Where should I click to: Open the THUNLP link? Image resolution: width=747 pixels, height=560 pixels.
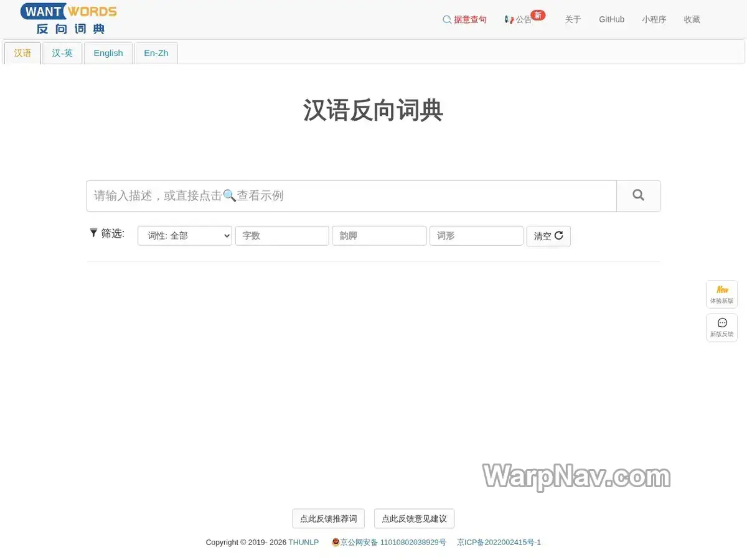click(x=303, y=543)
